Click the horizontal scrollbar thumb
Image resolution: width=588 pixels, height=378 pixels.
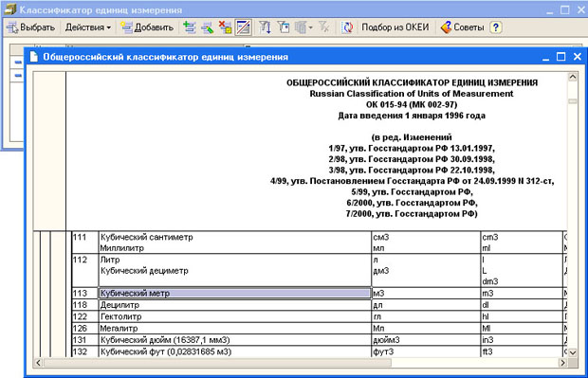coord(217,363)
